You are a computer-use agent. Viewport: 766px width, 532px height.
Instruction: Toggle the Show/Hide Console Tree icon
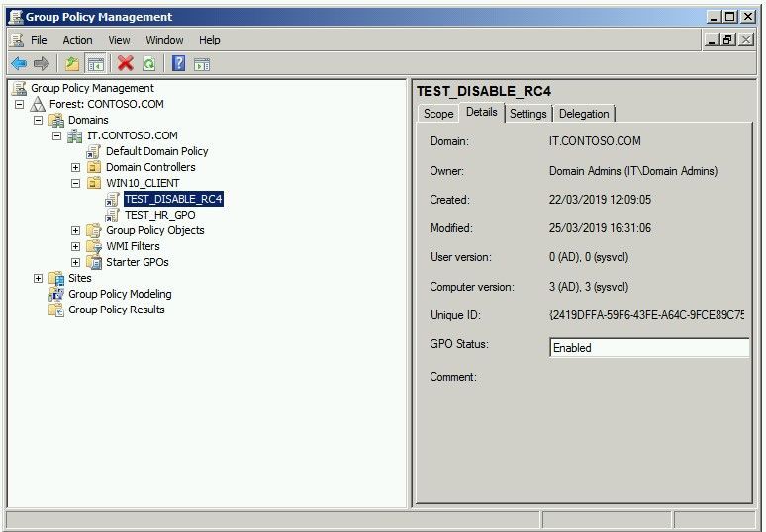pyautogui.click(x=96, y=63)
